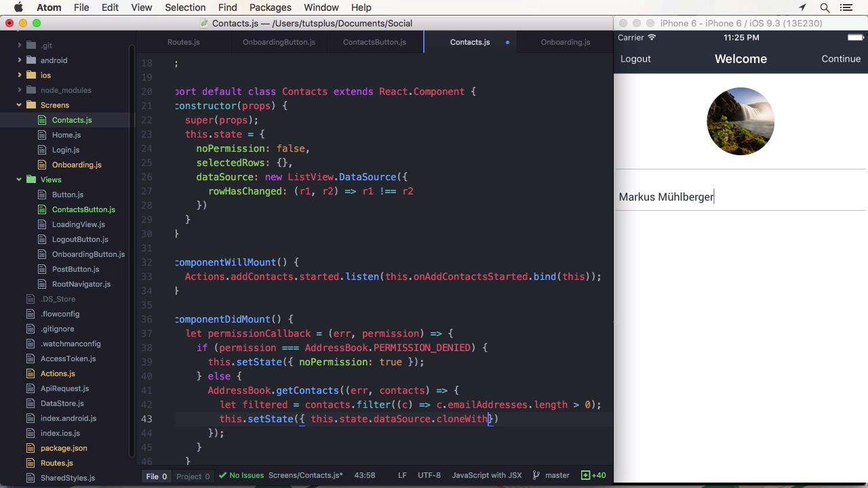Open Spotlight search icon in menu bar
868x488 pixels.
825,7
